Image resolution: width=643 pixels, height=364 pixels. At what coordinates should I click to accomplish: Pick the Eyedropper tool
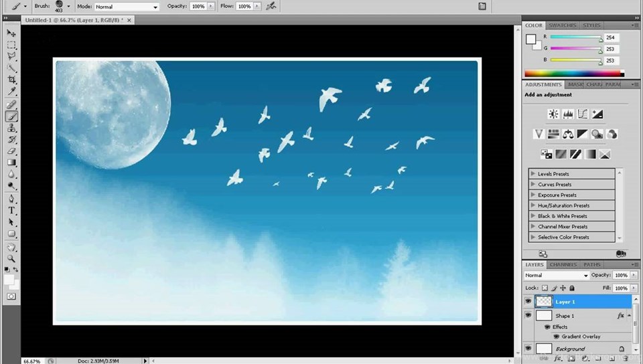coord(11,91)
